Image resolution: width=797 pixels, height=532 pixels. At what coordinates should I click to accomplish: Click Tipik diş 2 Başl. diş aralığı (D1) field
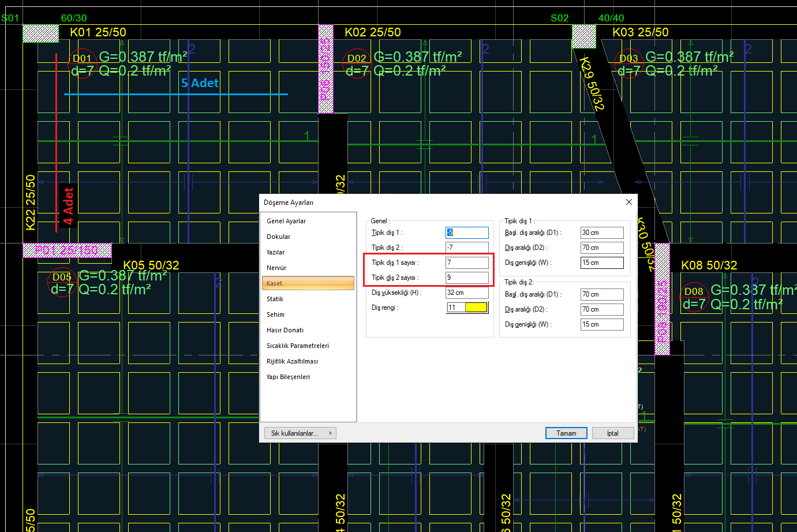tap(602, 294)
